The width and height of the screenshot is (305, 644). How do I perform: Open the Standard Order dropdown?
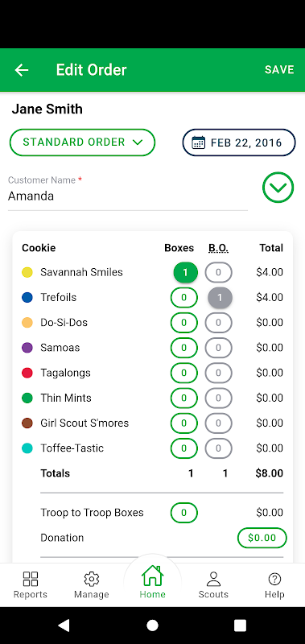pos(82,142)
